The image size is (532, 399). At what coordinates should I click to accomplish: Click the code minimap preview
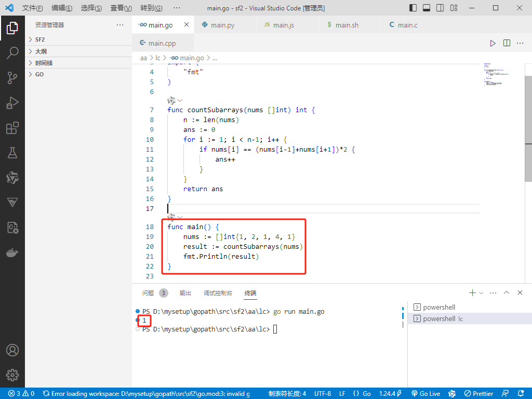497,74
